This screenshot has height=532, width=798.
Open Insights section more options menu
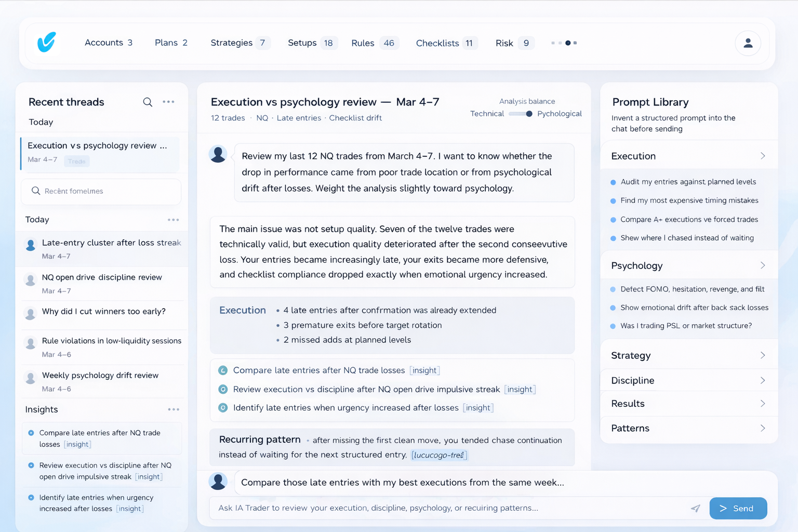[174, 409]
